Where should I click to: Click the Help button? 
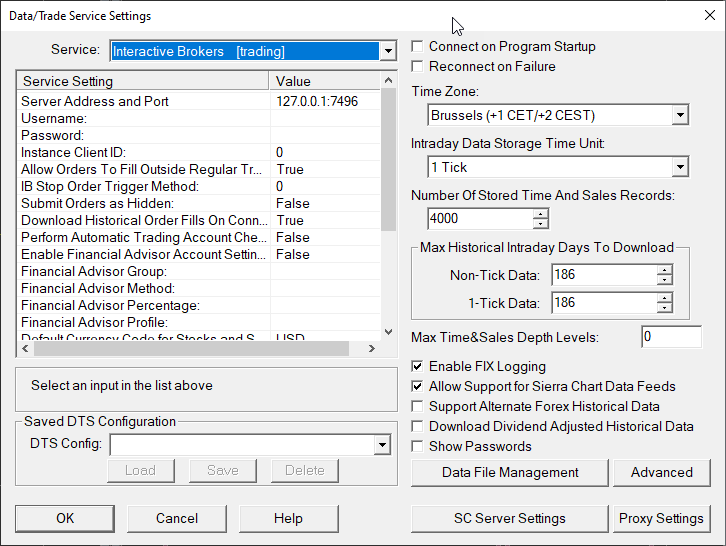pyautogui.click(x=288, y=518)
